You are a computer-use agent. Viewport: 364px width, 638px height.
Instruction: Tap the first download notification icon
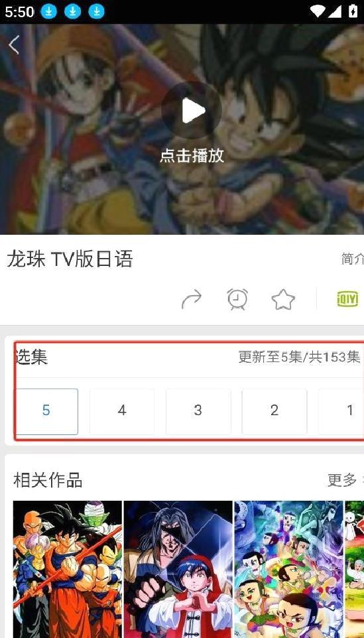[48, 12]
